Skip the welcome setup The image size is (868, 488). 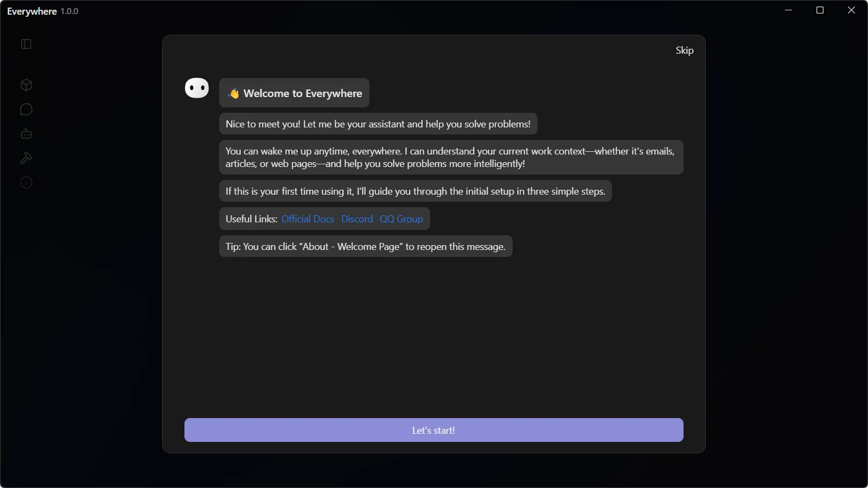(684, 50)
